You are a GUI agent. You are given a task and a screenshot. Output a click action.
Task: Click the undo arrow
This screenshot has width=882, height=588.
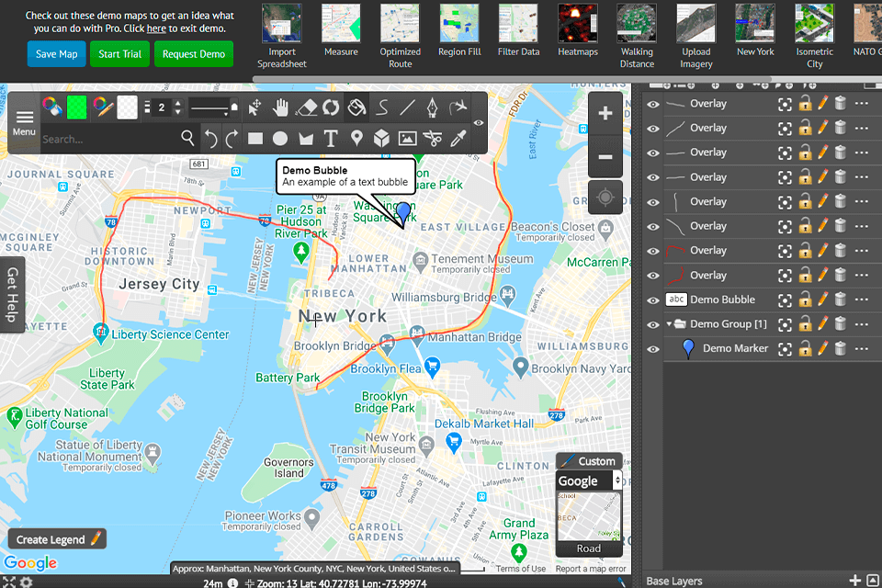pyautogui.click(x=210, y=139)
